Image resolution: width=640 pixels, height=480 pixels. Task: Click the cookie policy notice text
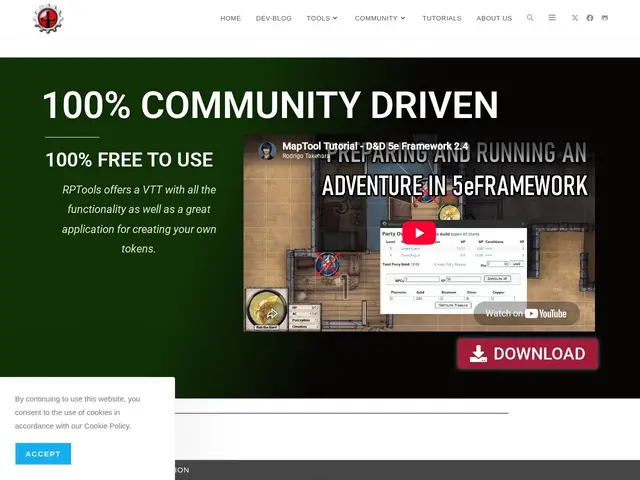pyautogui.click(x=78, y=412)
